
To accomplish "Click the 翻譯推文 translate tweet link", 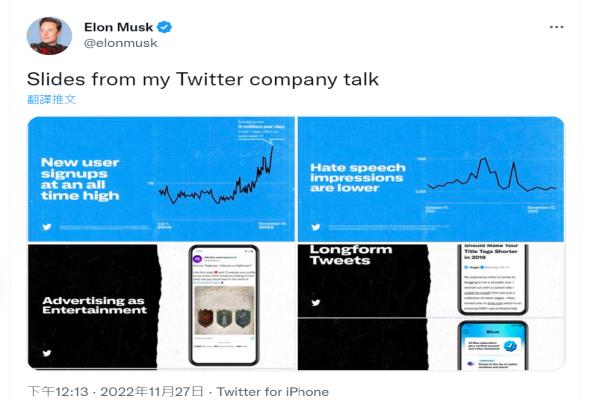I will click(52, 100).
